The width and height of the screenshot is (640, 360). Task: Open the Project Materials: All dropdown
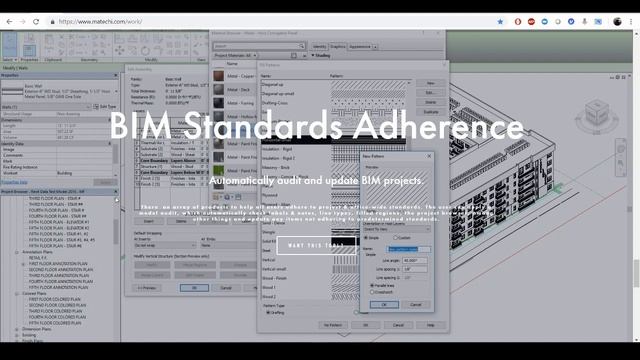(235, 56)
